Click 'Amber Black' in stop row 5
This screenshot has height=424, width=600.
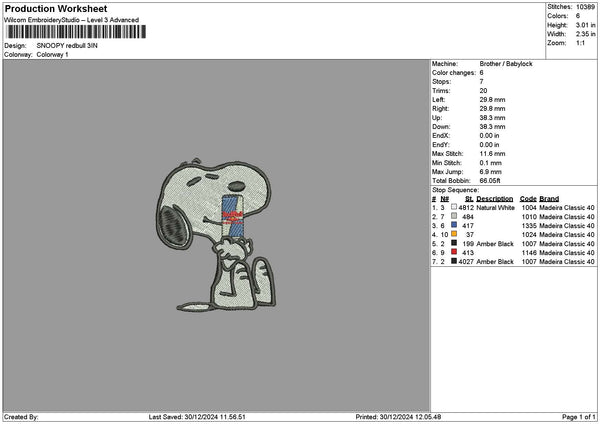495,244
